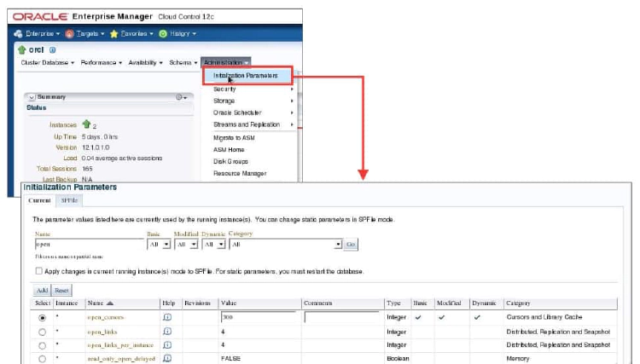Click the Favorites star icon

113,34
